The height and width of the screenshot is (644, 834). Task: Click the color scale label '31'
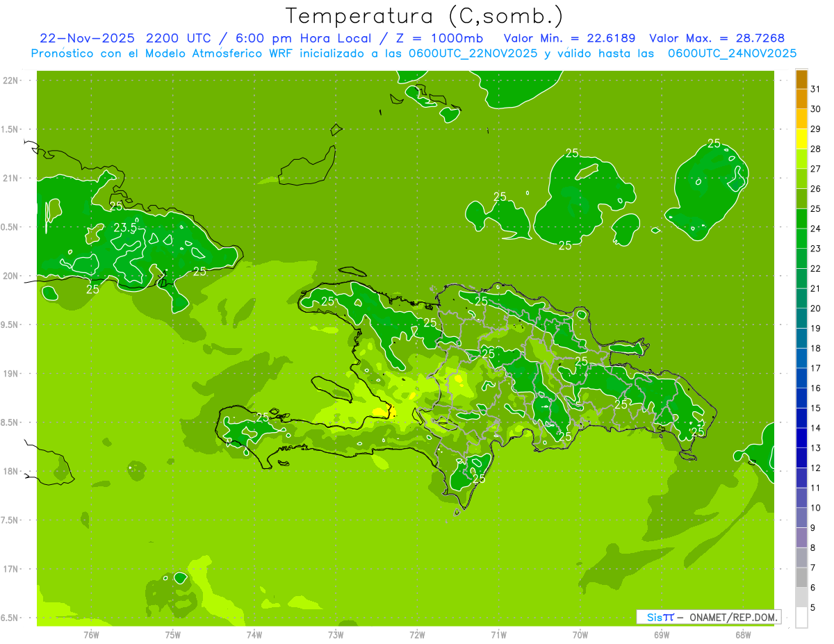(815, 89)
